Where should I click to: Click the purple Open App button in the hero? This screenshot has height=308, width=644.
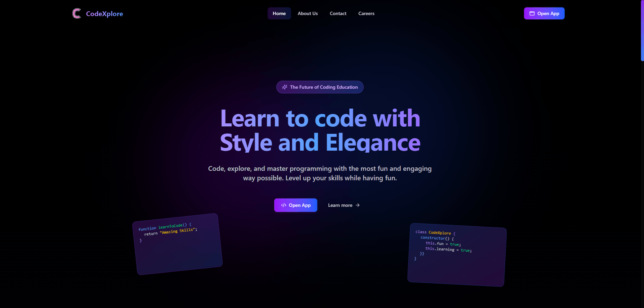point(296,205)
